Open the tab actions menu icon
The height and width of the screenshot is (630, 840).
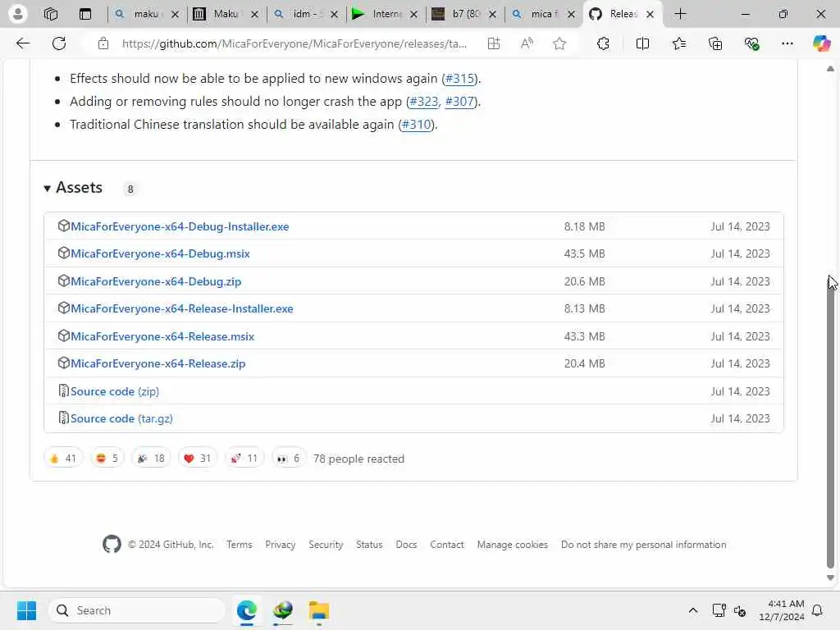coord(85,14)
